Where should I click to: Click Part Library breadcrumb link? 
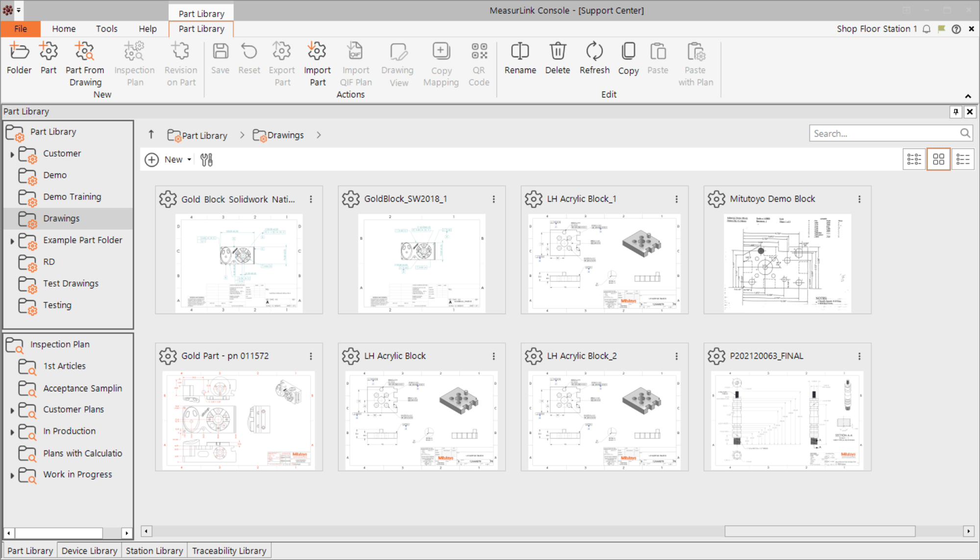pyautogui.click(x=197, y=135)
